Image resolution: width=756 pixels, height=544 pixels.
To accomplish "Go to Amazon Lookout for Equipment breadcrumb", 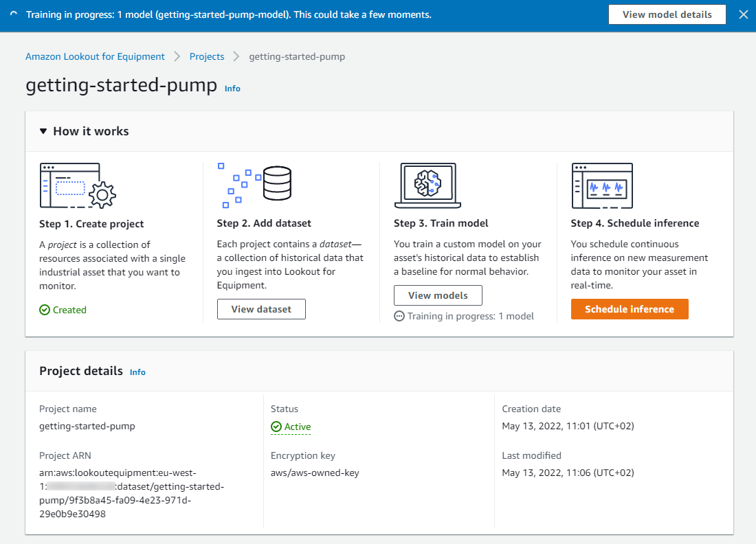I will pyautogui.click(x=95, y=56).
